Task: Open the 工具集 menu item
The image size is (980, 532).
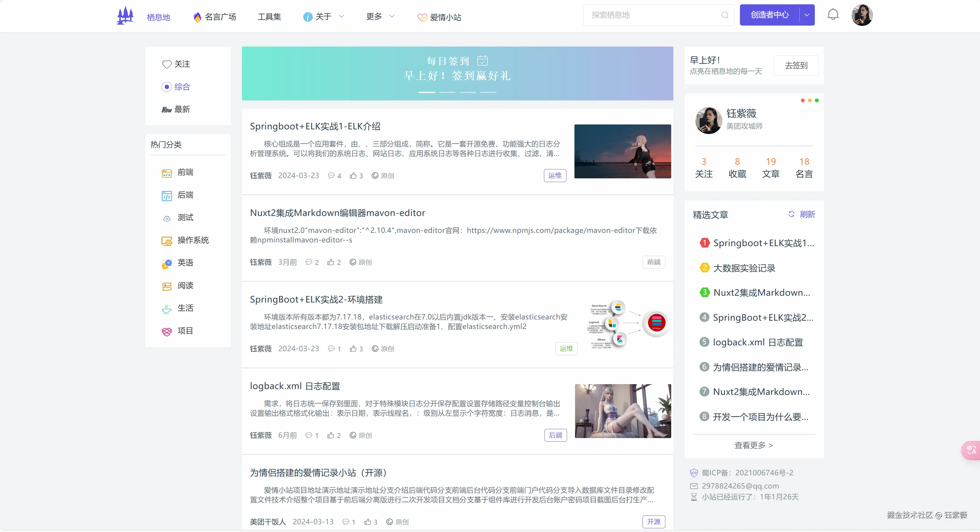Action: 269,16
